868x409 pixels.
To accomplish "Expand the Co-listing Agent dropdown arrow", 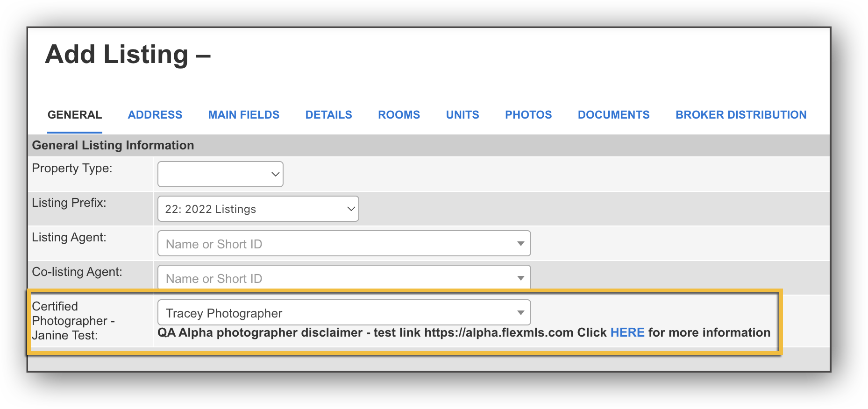I will point(520,278).
